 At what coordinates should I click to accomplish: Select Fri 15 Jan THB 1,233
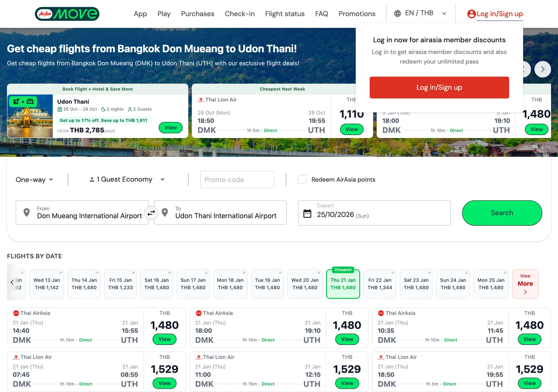[x=120, y=284]
